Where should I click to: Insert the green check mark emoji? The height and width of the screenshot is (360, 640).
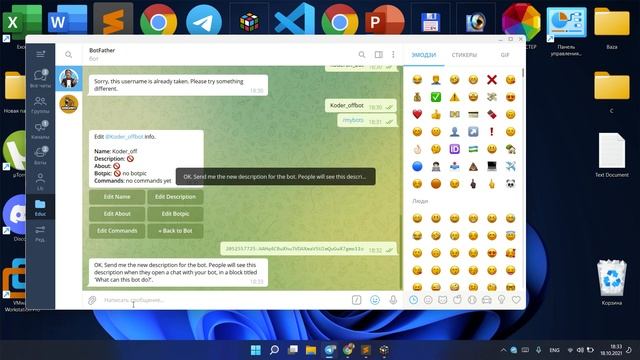point(436,97)
